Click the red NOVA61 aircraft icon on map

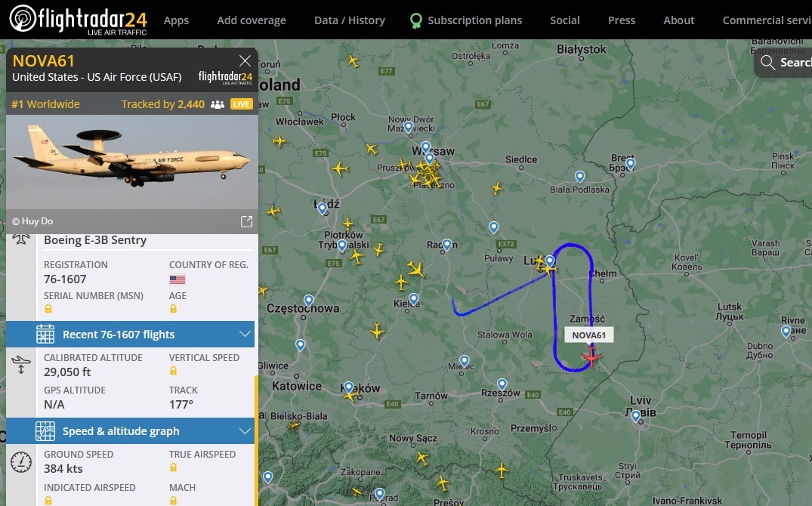[591, 356]
